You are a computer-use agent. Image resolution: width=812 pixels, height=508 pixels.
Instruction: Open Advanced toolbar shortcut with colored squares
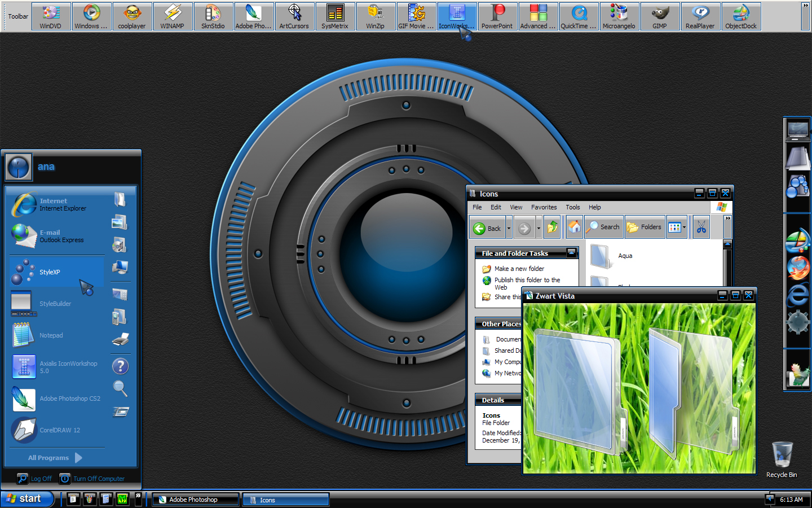(x=538, y=16)
